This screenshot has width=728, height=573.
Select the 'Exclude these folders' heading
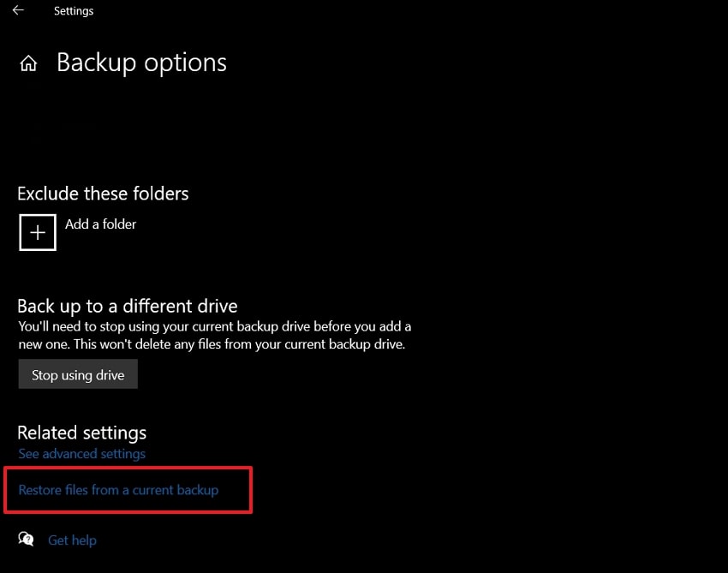click(x=103, y=194)
